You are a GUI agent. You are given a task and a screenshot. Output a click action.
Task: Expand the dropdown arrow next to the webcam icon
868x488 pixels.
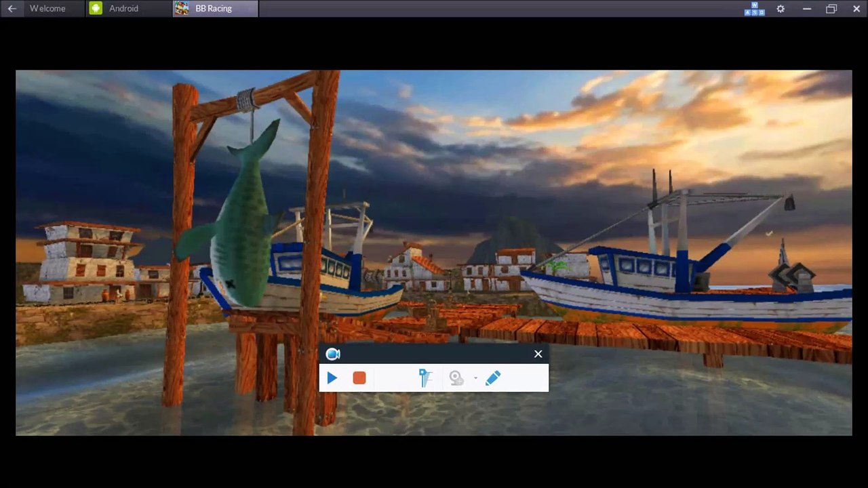[x=475, y=378]
